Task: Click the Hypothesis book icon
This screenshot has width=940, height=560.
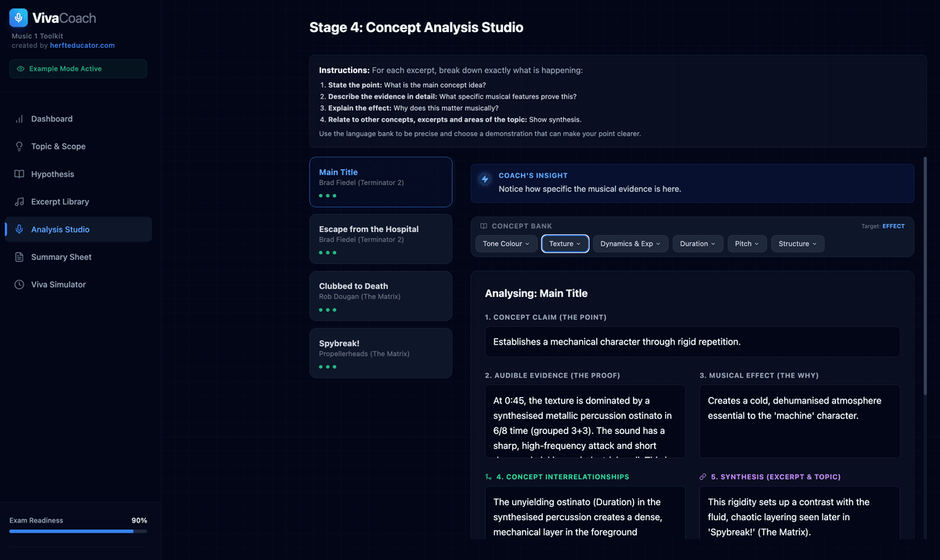Action: [19, 174]
